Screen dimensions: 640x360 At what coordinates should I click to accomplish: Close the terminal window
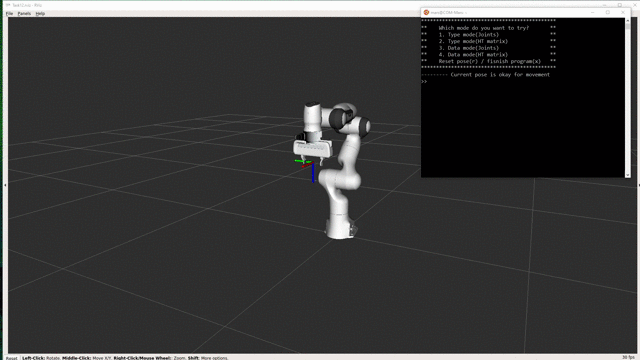pos(623,13)
